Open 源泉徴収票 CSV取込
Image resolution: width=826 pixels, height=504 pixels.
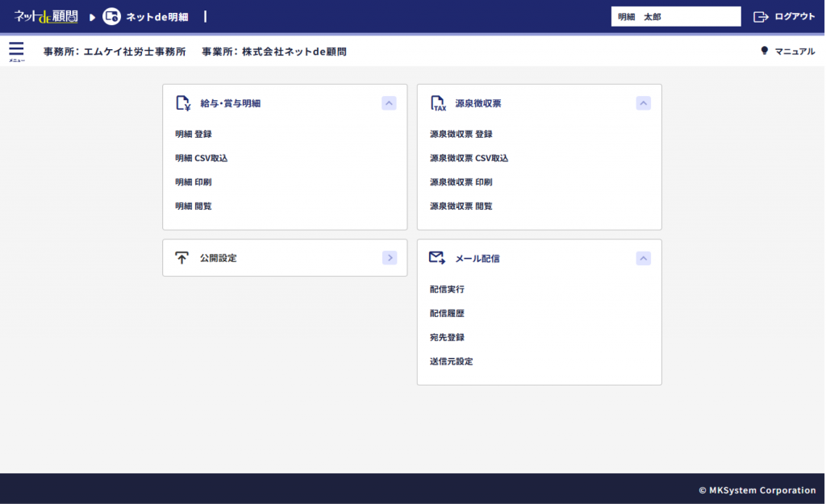pyautogui.click(x=469, y=158)
